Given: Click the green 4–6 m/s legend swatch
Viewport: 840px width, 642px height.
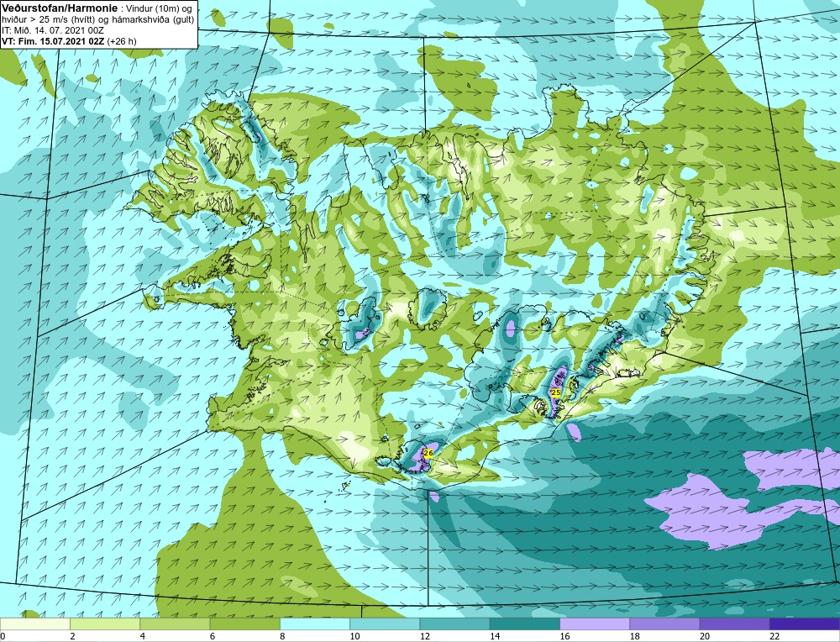Looking at the screenshot, I should coord(175,624).
